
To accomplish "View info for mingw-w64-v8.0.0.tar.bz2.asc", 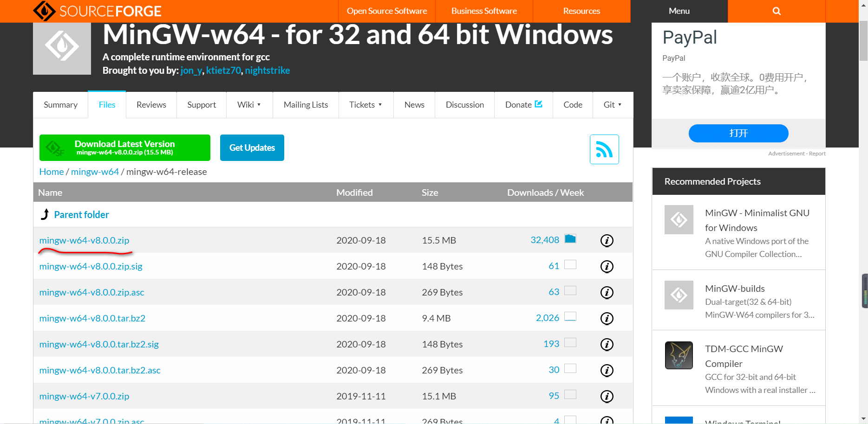I will pyautogui.click(x=607, y=370).
